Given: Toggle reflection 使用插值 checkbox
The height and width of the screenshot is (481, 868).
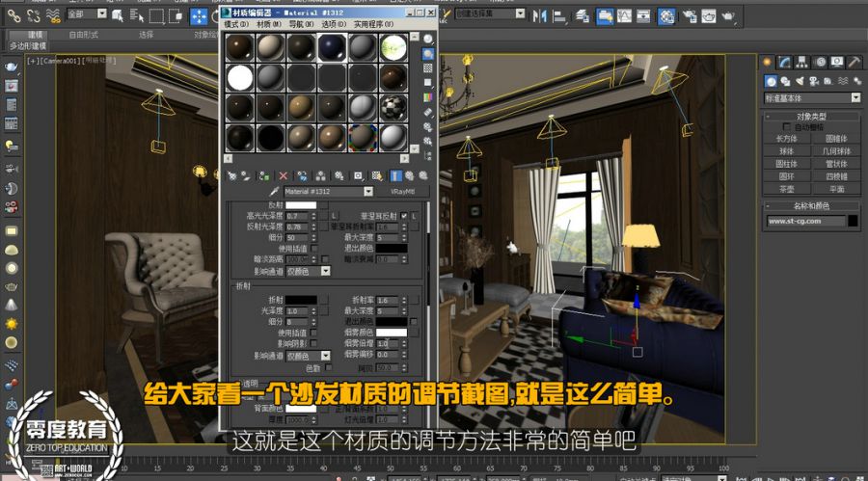Looking at the screenshot, I should 313,249.
